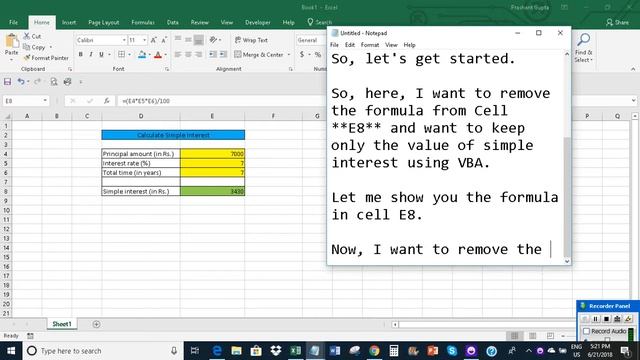Open Notepad's Edit menu

(x=350, y=45)
